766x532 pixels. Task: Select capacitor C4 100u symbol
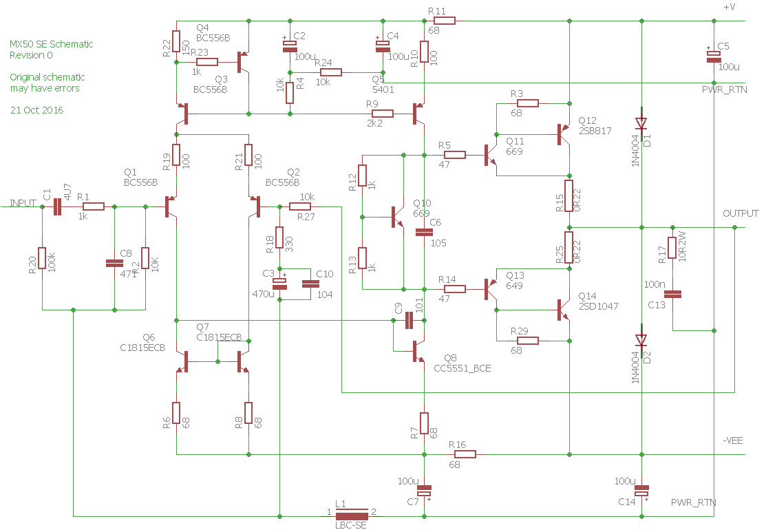click(383, 45)
